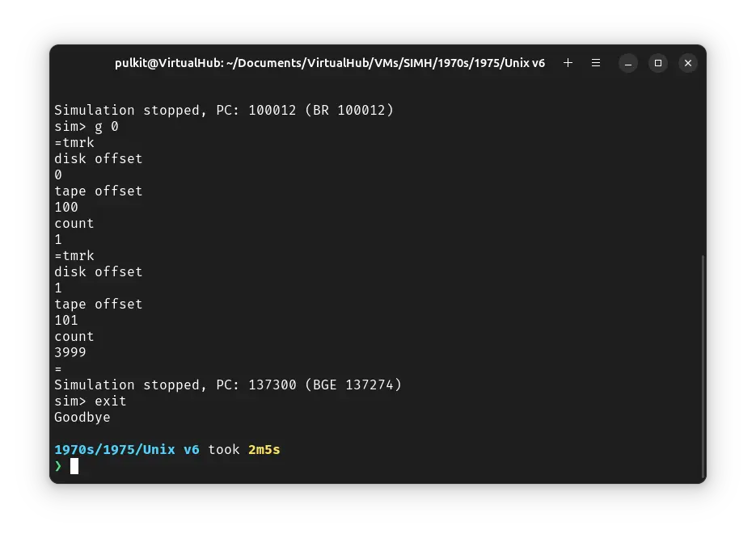Image resolution: width=756 pixels, height=538 pixels.
Task: Click the Simulation stopped PC: 137300 line
Action: pyautogui.click(x=227, y=385)
